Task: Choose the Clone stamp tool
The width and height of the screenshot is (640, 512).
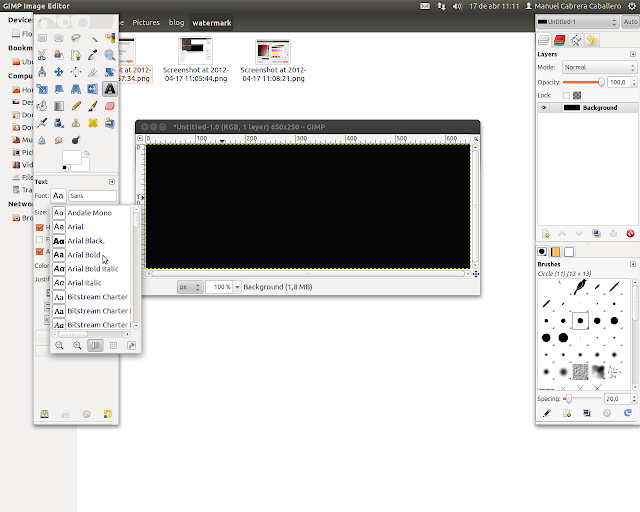Action: coord(76,123)
